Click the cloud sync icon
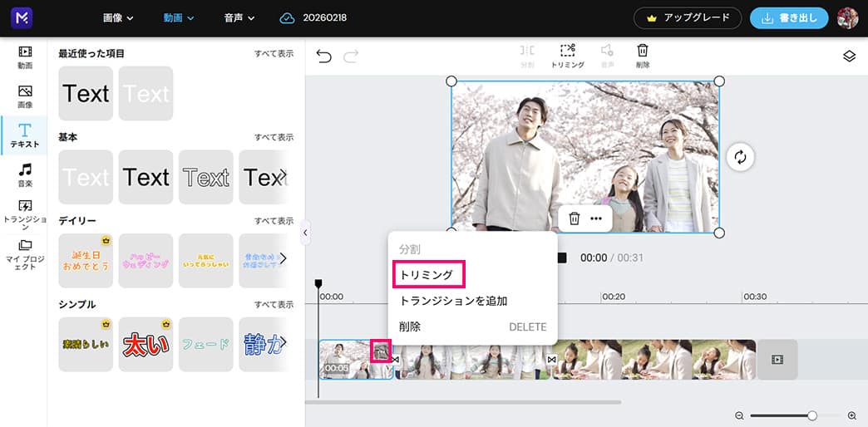Viewport: 868px width, 427px height. 288,18
